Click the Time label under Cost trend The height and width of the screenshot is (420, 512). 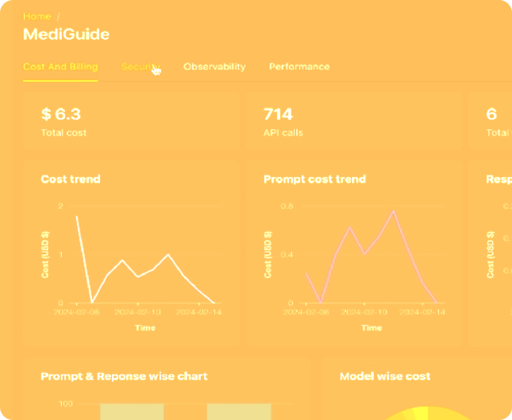[x=145, y=327]
